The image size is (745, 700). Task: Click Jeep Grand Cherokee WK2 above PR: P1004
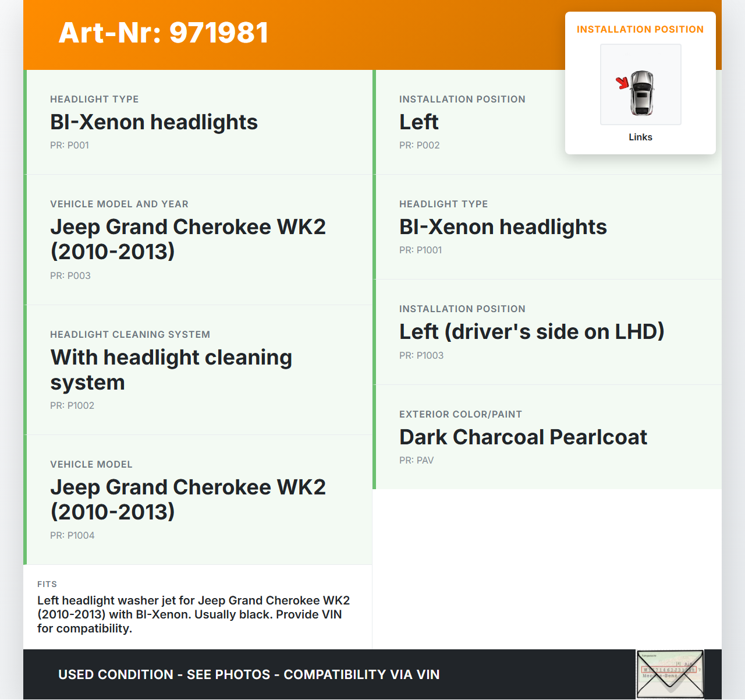click(x=188, y=499)
